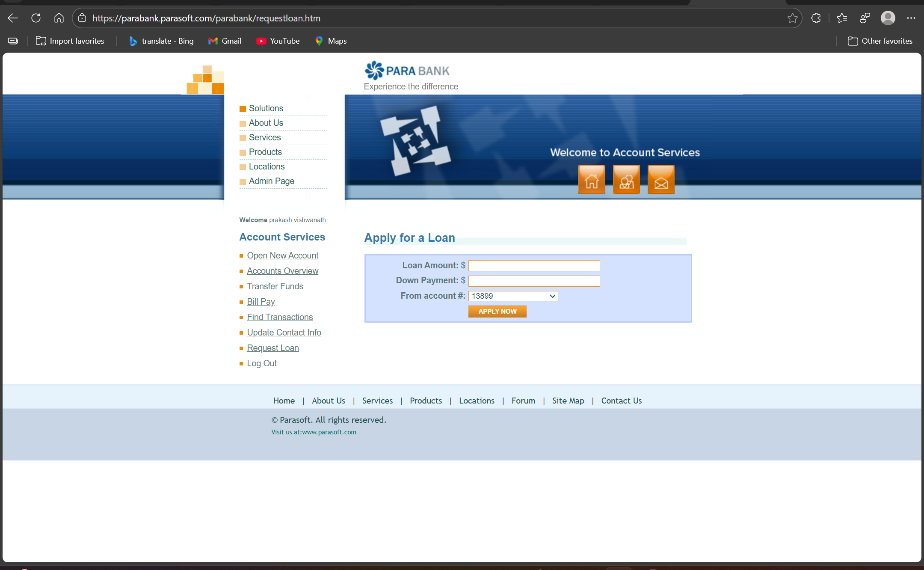This screenshot has height=570, width=924.
Task: Click the customer care icon in the blue banner
Action: [626, 179]
